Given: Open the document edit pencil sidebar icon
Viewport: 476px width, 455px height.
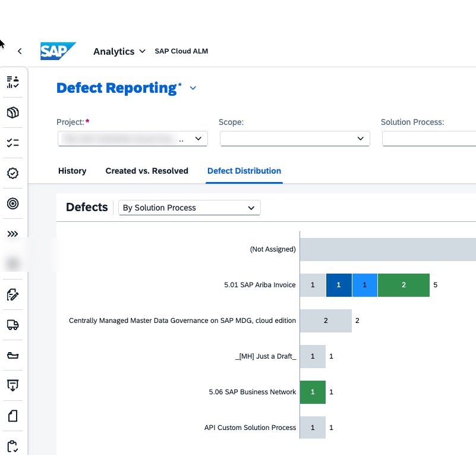Looking at the screenshot, I should (12, 294).
